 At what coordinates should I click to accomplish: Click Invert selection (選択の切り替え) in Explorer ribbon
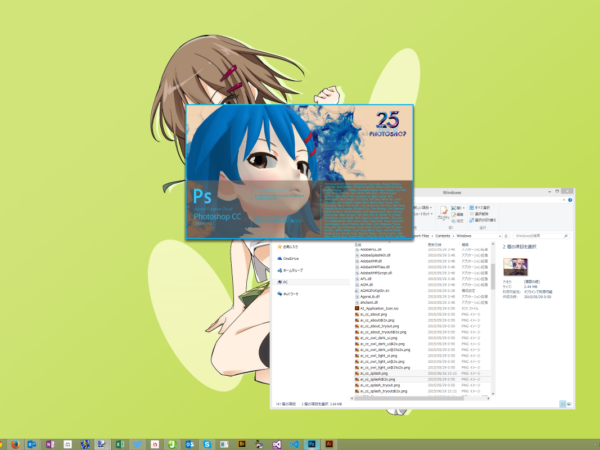[x=483, y=220]
